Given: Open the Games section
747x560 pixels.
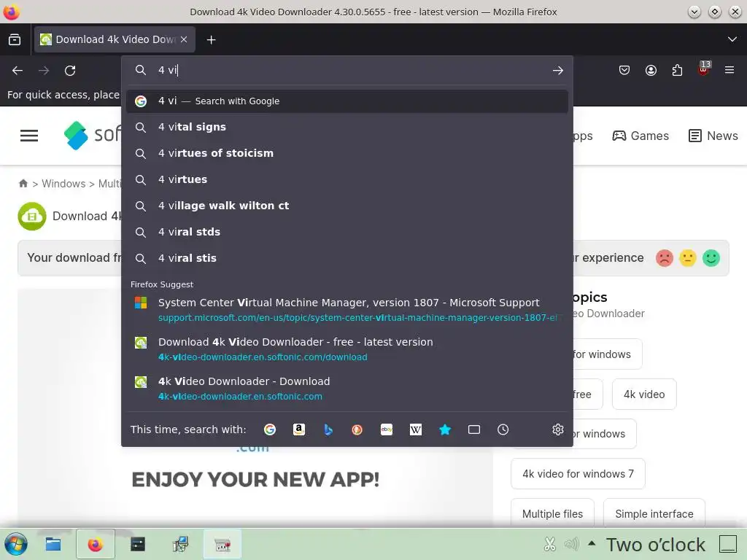Looking at the screenshot, I should coord(640,136).
